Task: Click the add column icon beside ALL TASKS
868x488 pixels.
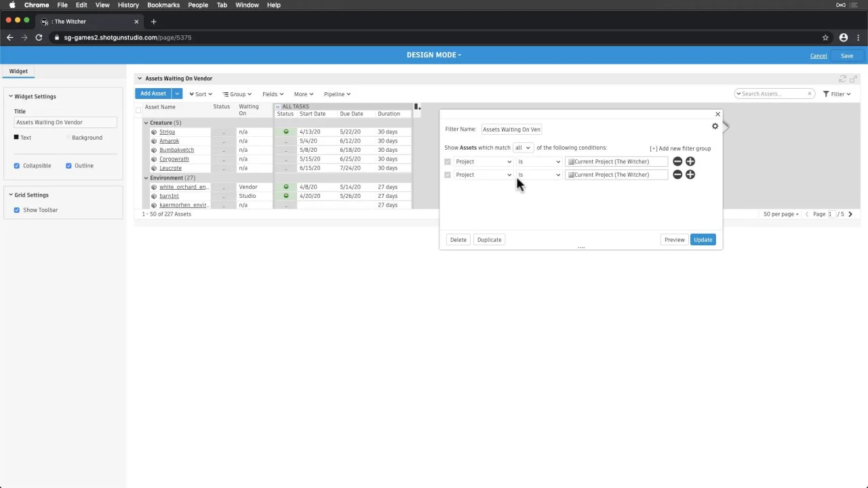Action: [x=418, y=107]
